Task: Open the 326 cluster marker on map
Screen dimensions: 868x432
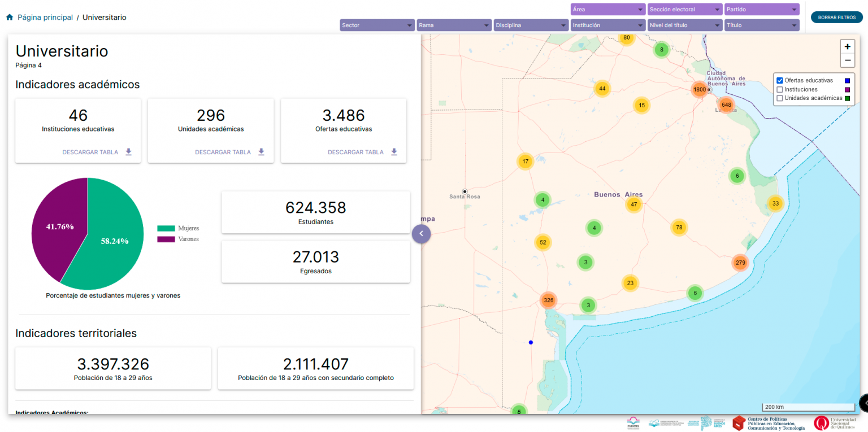Action: pyautogui.click(x=548, y=300)
